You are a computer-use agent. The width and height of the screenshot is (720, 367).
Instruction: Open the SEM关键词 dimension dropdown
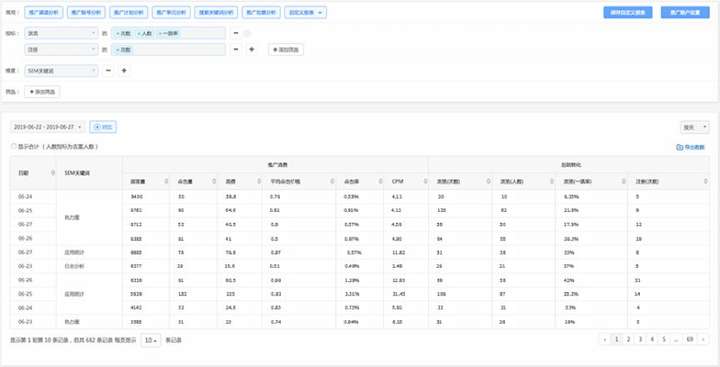tap(61, 71)
